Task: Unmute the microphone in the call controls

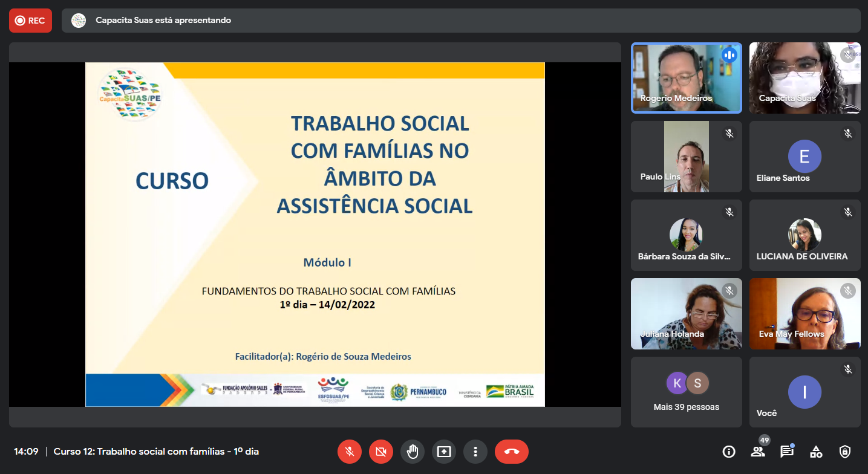Action: click(x=350, y=452)
